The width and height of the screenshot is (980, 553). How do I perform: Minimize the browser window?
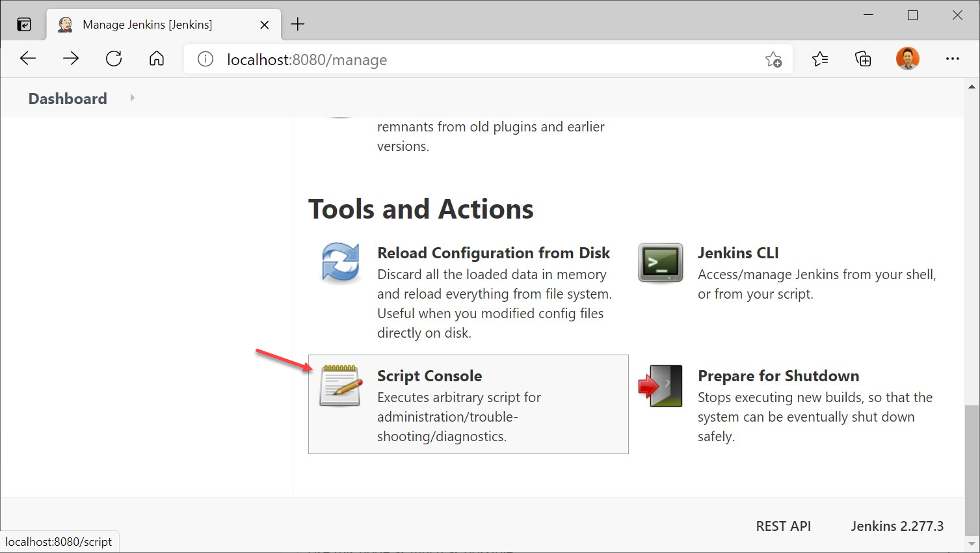point(868,15)
